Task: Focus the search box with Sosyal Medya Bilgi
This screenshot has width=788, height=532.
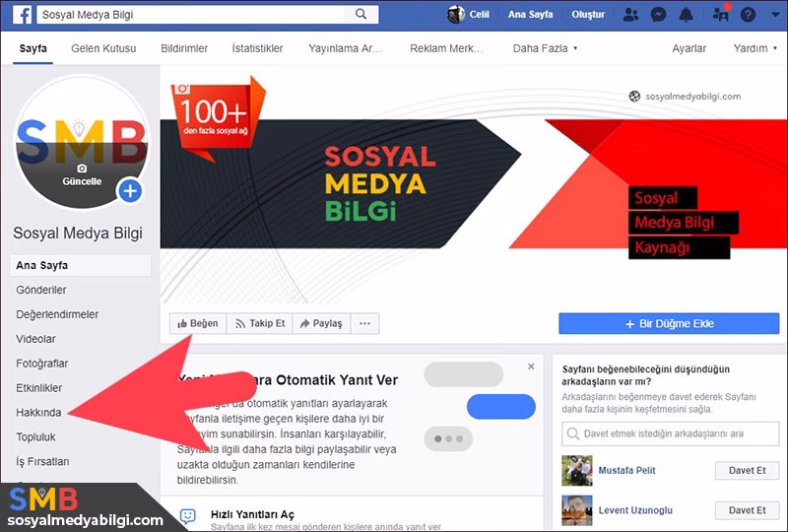Action: 191,15
